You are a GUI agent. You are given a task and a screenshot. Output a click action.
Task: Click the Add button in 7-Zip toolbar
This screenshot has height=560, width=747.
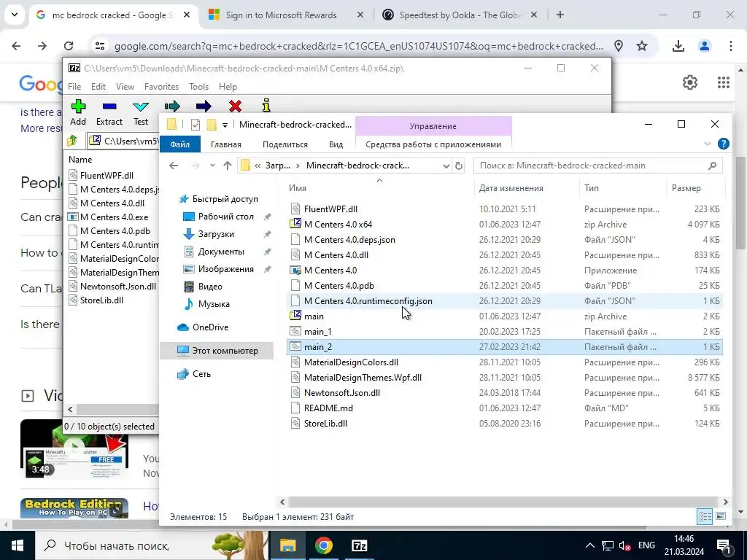(x=78, y=112)
